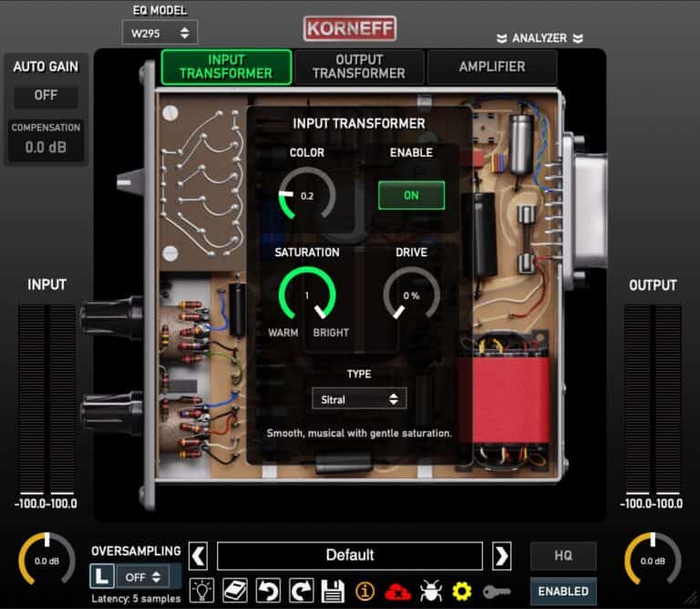Open the EQ Model W295 dropdown
Screen dimensions: 700x609
[160, 33]
